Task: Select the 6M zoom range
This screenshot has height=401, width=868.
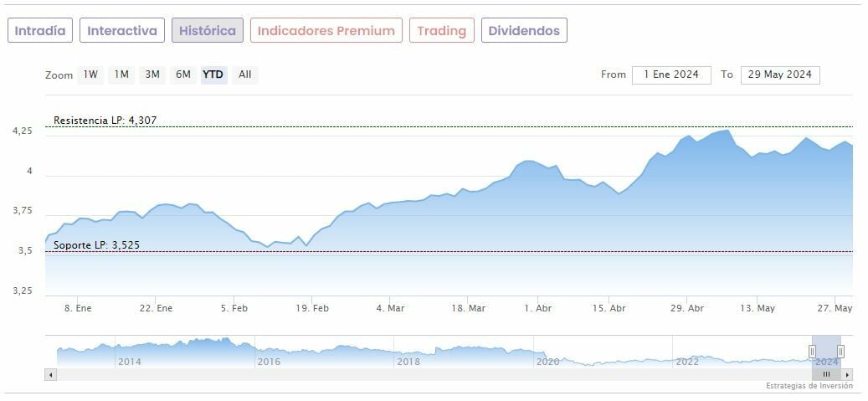Action: tap(182, 75)
